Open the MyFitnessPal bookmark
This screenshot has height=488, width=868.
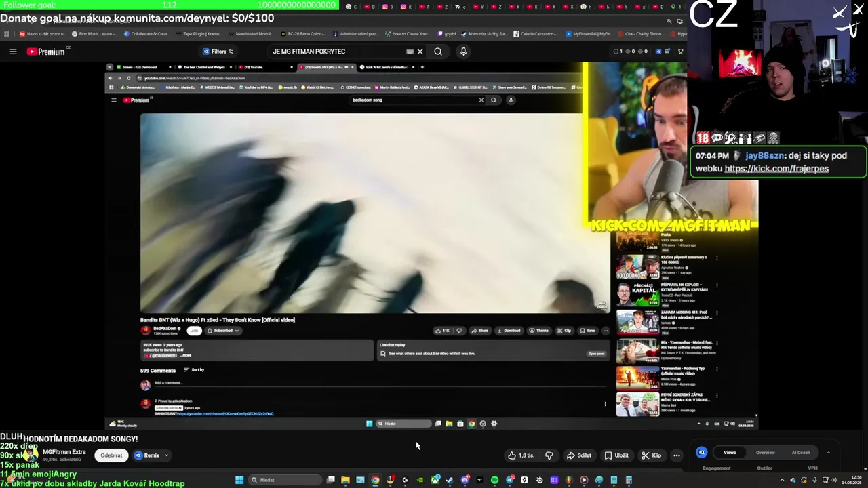(x=589, y=34)
